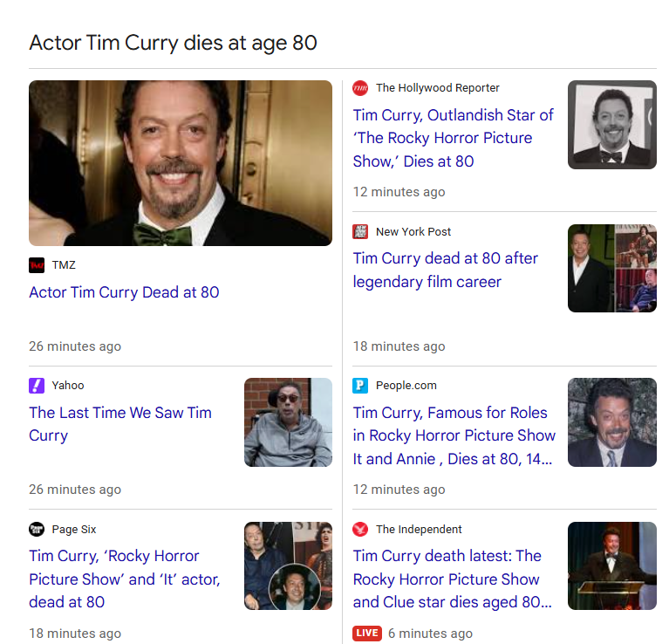This screenshot has height=644, width=669.
Task: Click the TMZ source logo icon
Action: point(37,265)
